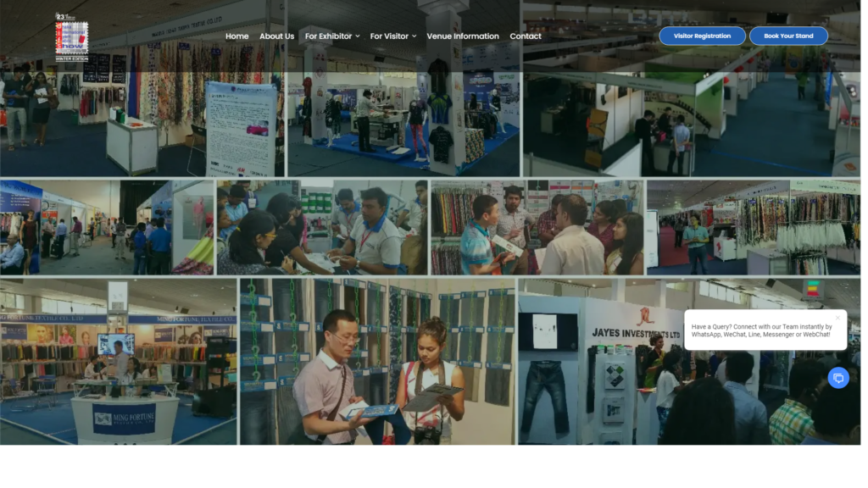Close the query chat popup
The image size is (868, 488).
point(837,318)
